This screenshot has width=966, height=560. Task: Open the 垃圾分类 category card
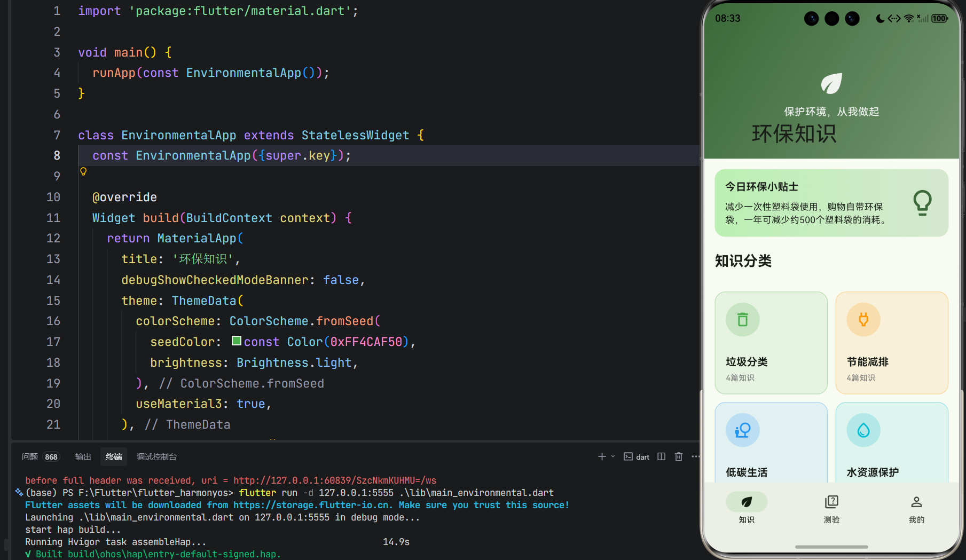coord(771,343)
